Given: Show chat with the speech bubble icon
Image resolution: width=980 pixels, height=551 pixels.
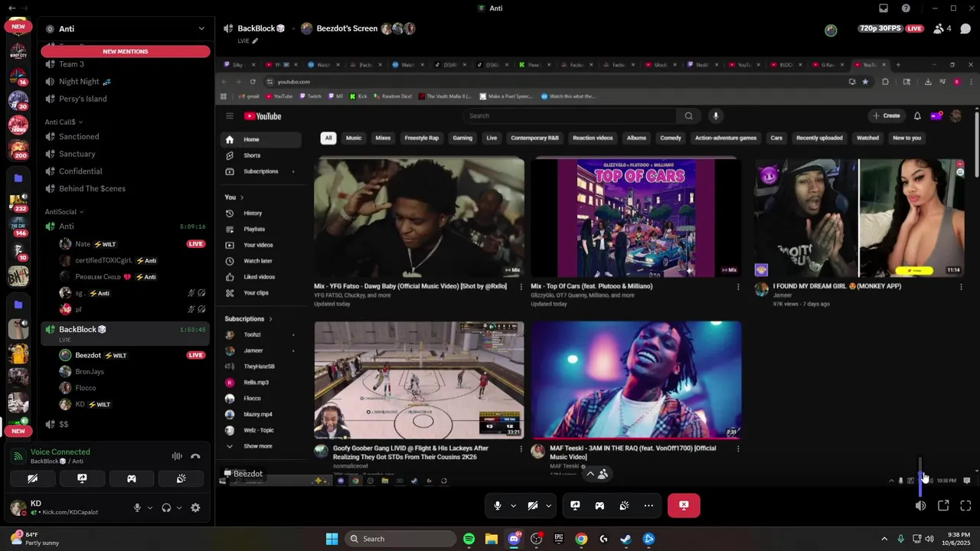Looking at the screenshot, I should coord(965,28).
